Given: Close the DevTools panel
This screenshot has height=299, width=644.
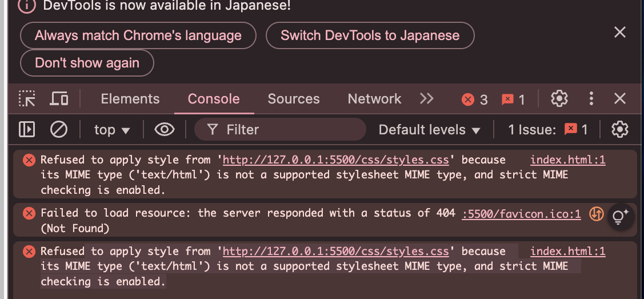Looking at the screenshot, I should (620, 99).
